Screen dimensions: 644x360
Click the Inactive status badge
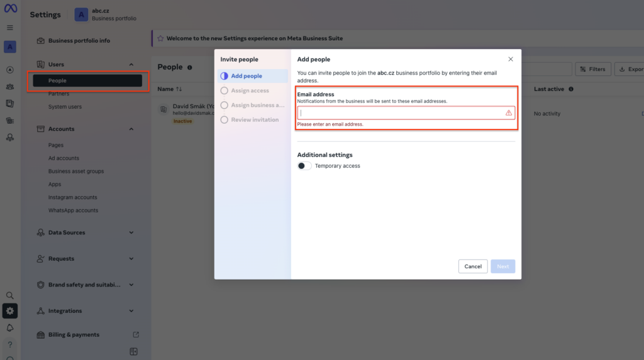tap(183, 121)
